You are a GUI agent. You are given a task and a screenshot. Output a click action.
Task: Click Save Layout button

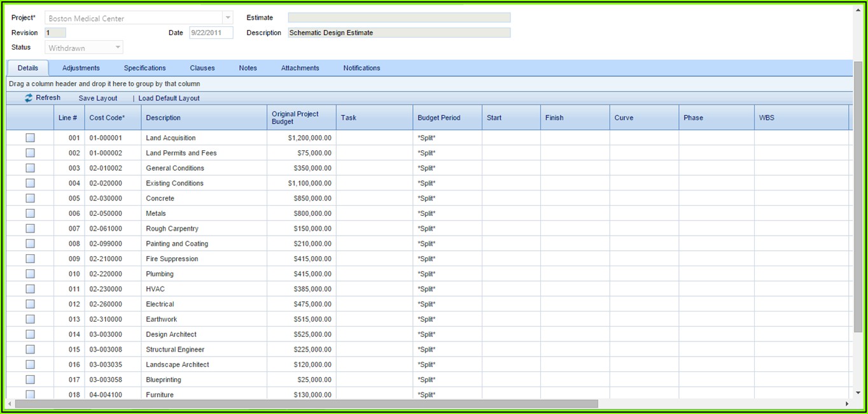[98, 98]
